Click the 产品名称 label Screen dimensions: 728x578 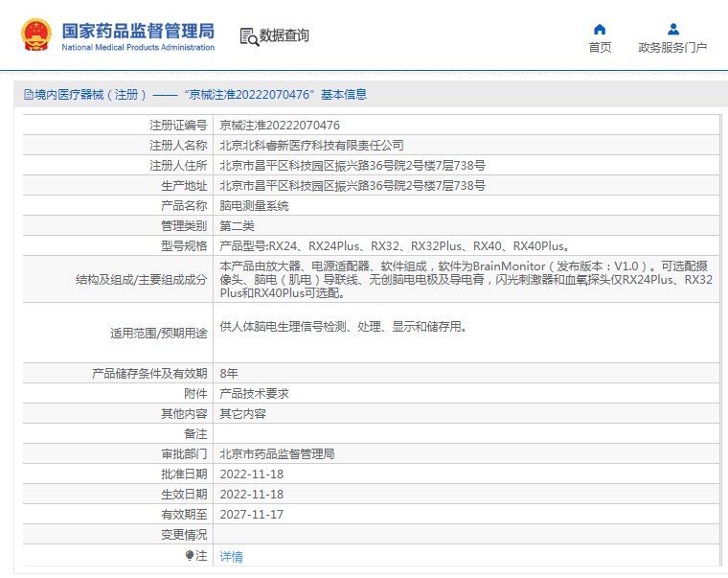(184, 206)
